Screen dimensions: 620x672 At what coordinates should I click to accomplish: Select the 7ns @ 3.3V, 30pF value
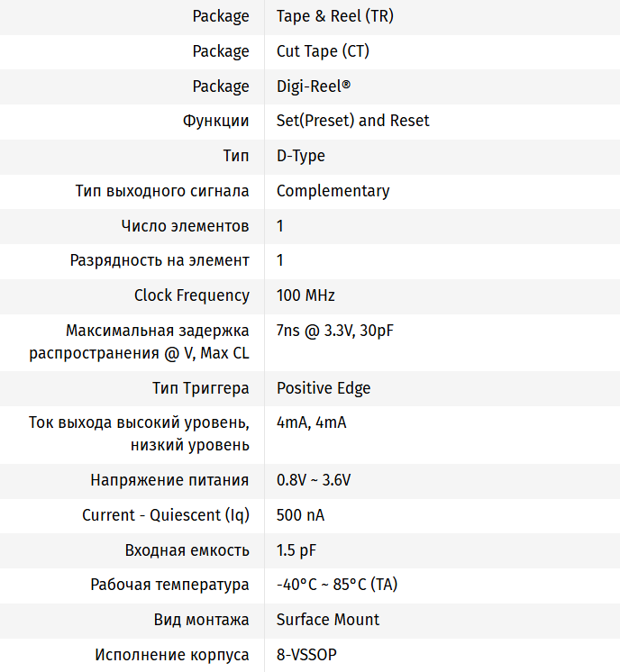coord(334,331)
